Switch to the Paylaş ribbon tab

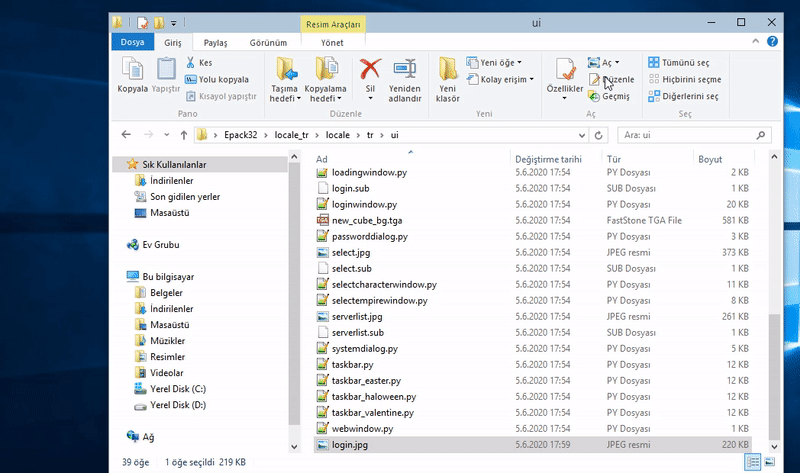point(215,42)
